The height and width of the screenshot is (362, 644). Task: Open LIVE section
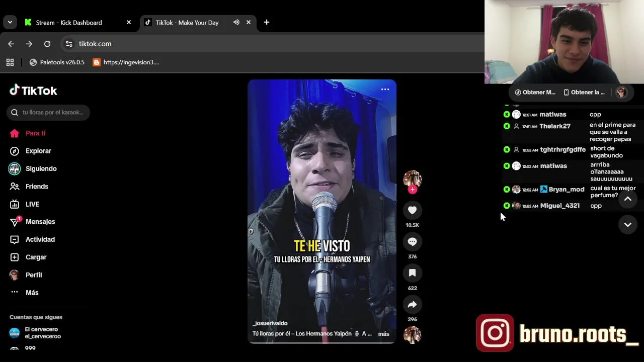25,204
